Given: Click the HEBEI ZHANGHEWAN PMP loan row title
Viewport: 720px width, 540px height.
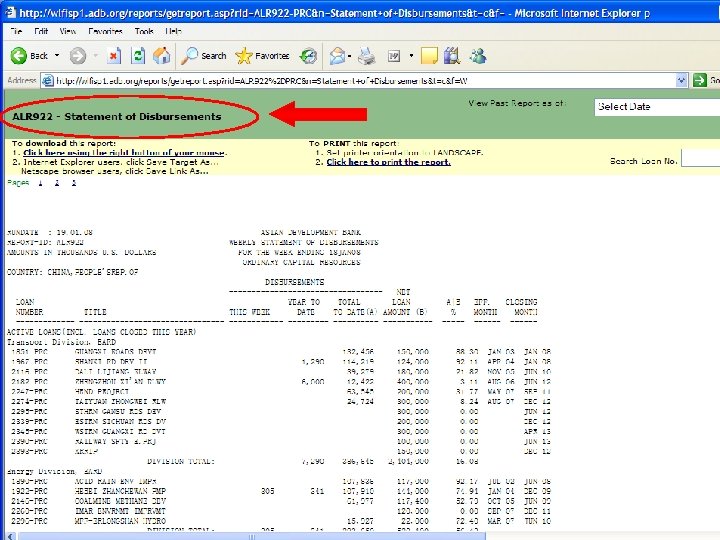Looking at the screenshot, I should point(120,491).
